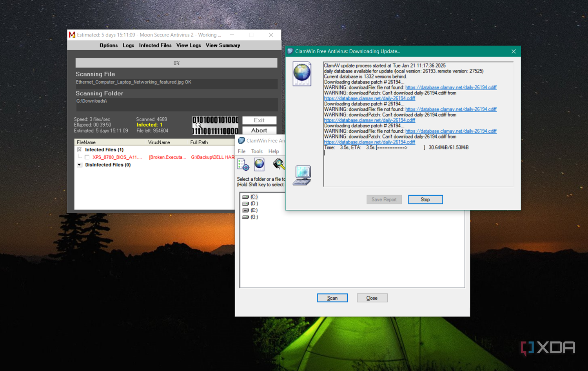Launch memory scan with the chip-magnifier icon
Image resolution: width=588 pixels, height=371 pixels.
(279, 164)
